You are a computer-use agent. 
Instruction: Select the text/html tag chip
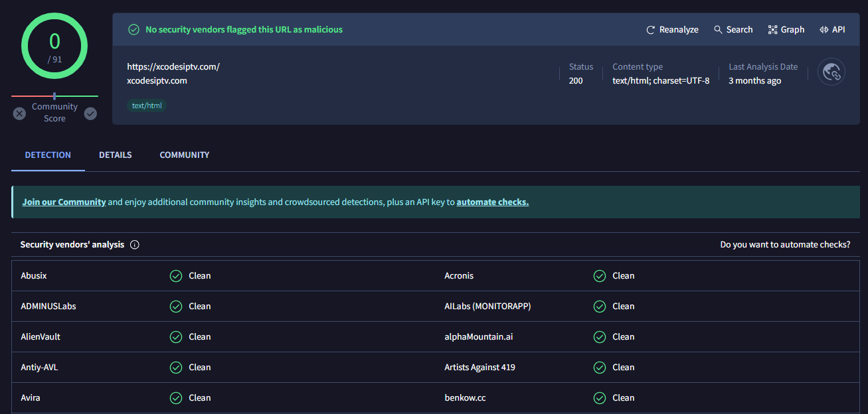pos(146,105)
